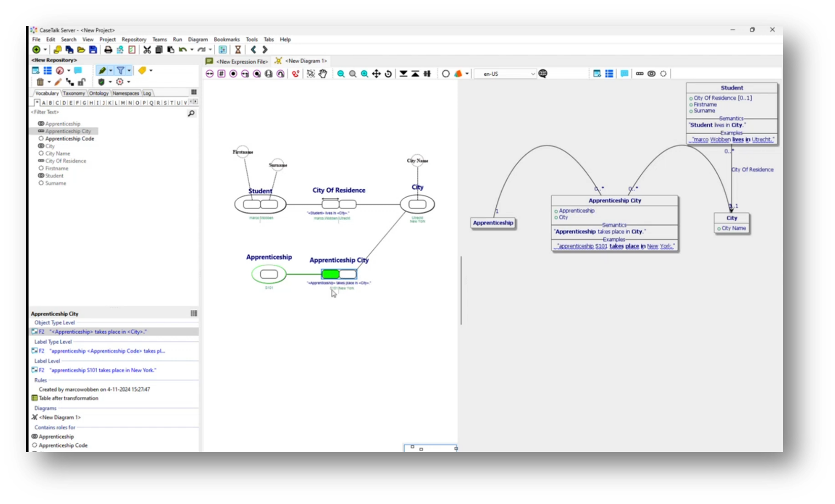Switch to the Taxonomy tab
The width and height of the screenshot is (835, 504).
[74, 93]
